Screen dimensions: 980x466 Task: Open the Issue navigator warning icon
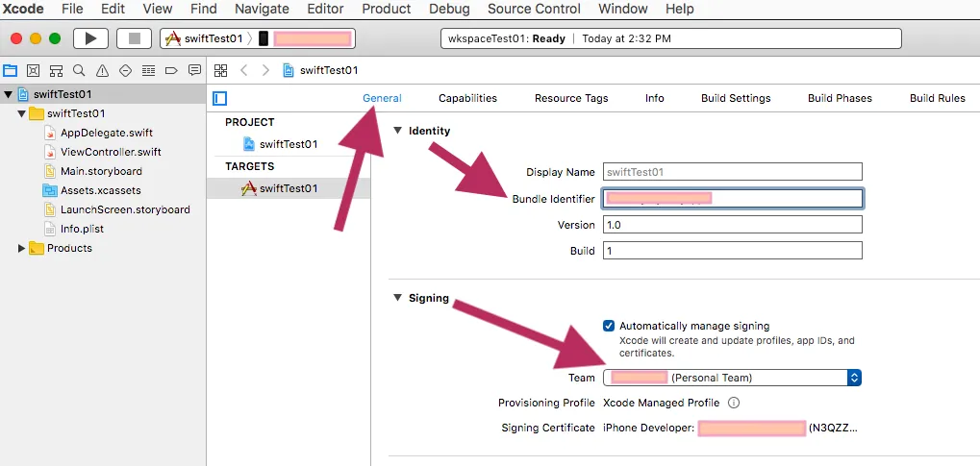pyautogui.click(x=102, y=70)
